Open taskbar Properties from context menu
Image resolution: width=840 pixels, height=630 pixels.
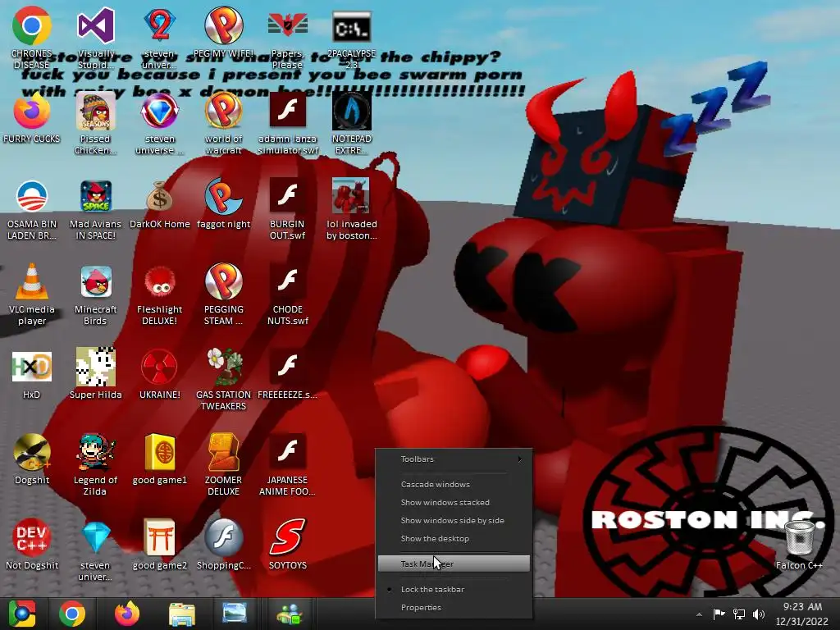pos(454,608)
